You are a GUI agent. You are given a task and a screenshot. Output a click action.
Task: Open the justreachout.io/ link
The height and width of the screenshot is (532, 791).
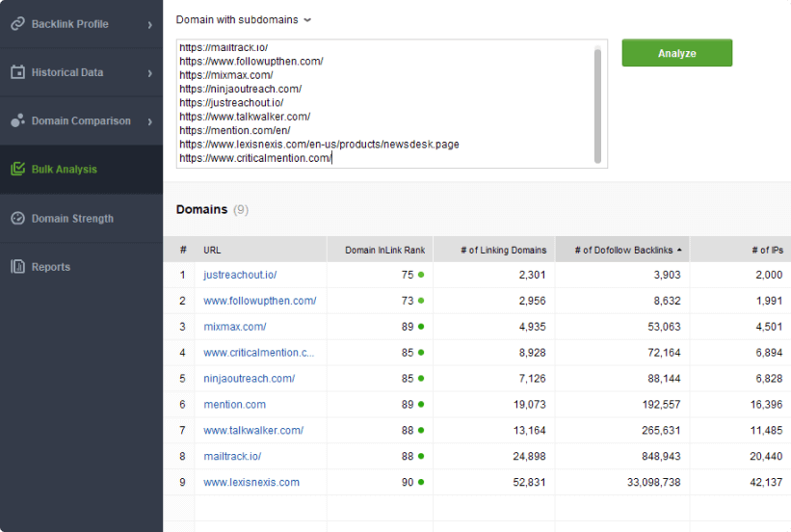click(x=240, y=275)
